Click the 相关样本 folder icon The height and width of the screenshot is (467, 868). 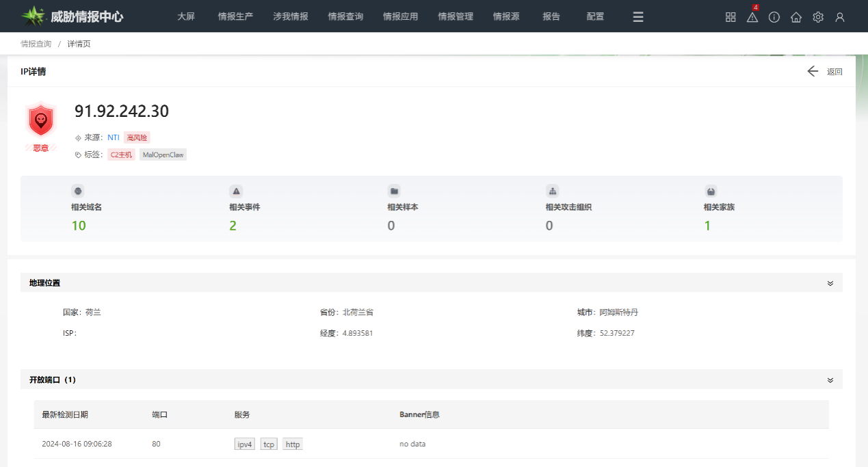(x=393, y=191)
